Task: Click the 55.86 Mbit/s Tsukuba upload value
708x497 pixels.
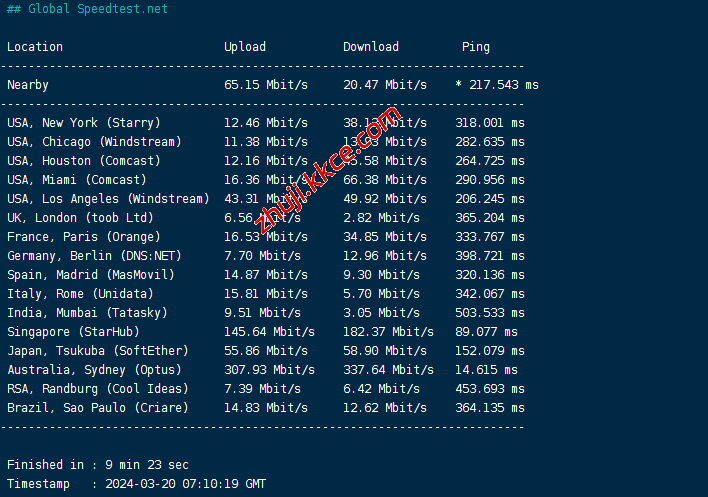Action: [x=266, y=351]
